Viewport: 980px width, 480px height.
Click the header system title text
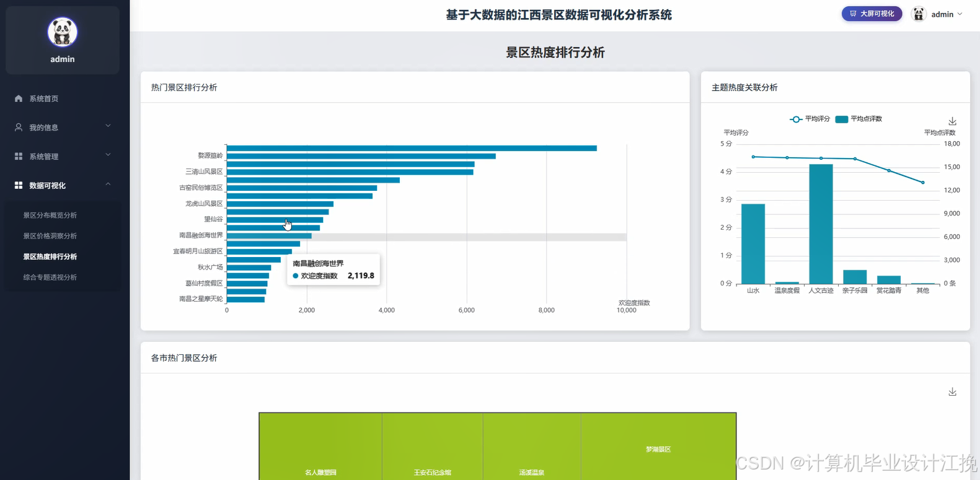click(x=559, y=15)
